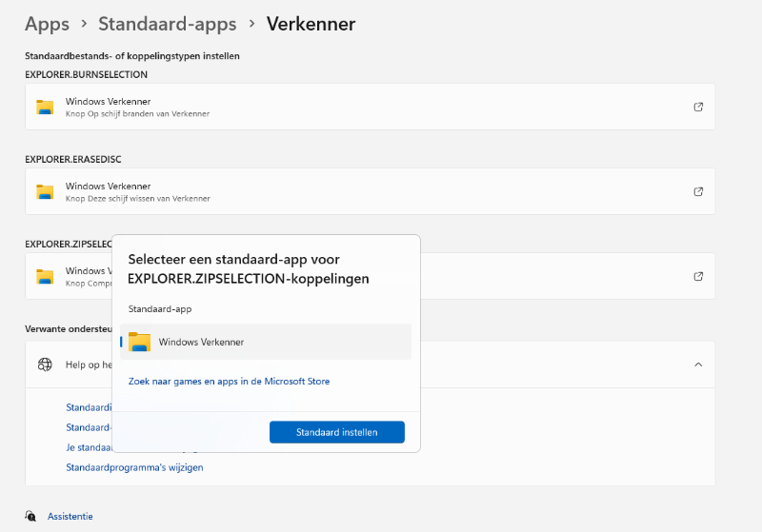Click folder icon in EXPLORER.ZIPSELECTION row
The width and height of the screenshot is (762, 532).
point(45,276)
